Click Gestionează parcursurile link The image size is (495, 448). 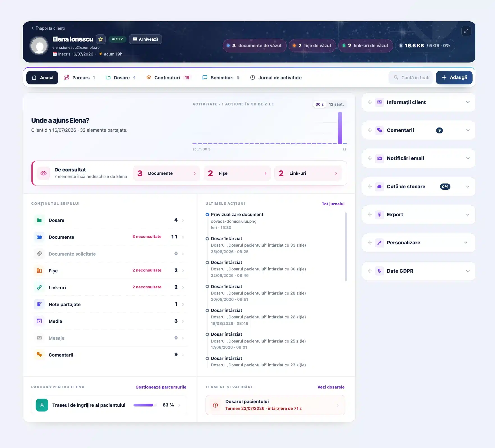[161, 387]
